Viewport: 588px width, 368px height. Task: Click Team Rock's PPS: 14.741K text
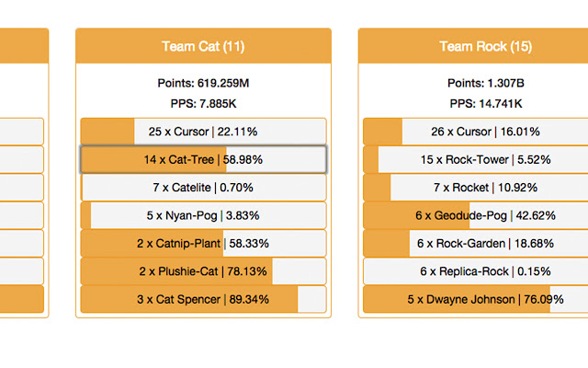(486, 104)
